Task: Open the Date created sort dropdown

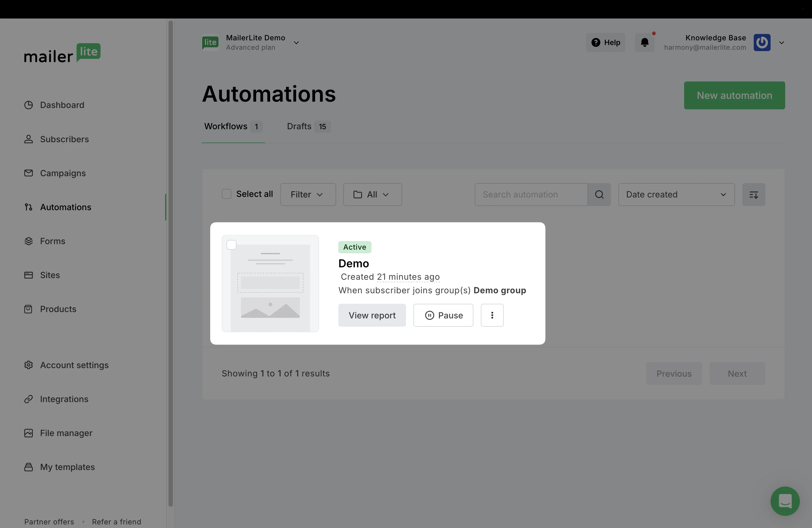Action: tap(676, 194)
